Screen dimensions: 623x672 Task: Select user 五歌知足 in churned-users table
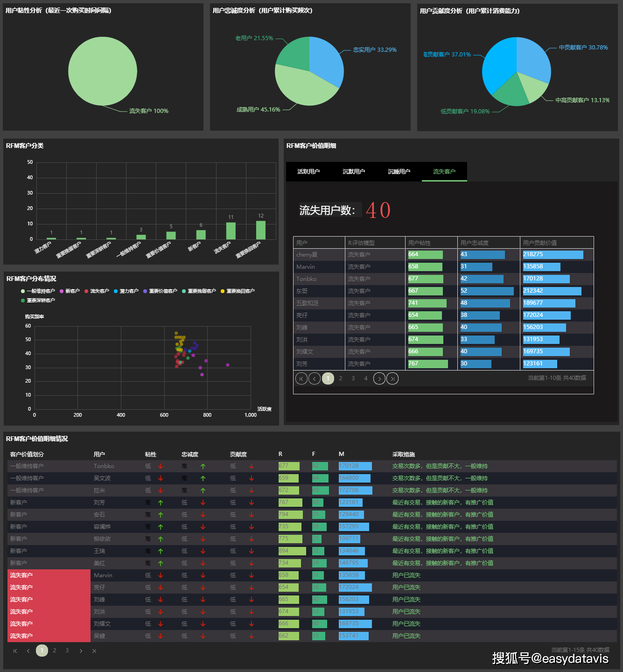(x=308, y=303)
